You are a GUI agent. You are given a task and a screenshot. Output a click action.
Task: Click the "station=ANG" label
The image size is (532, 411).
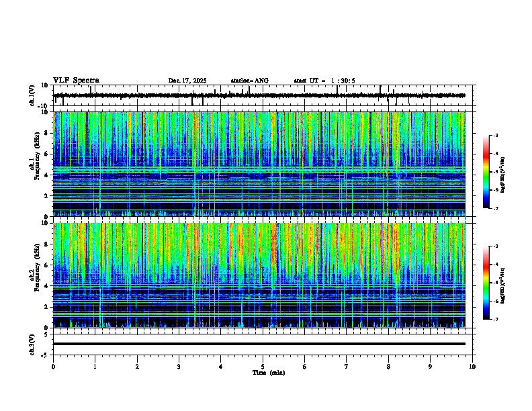(249, 81)
